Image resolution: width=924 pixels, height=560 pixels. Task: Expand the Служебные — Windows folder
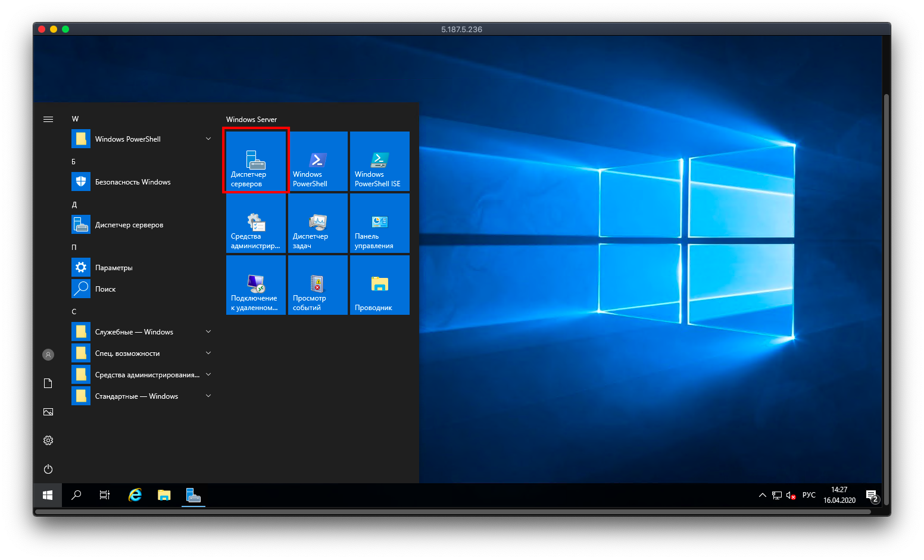(142, 332)
